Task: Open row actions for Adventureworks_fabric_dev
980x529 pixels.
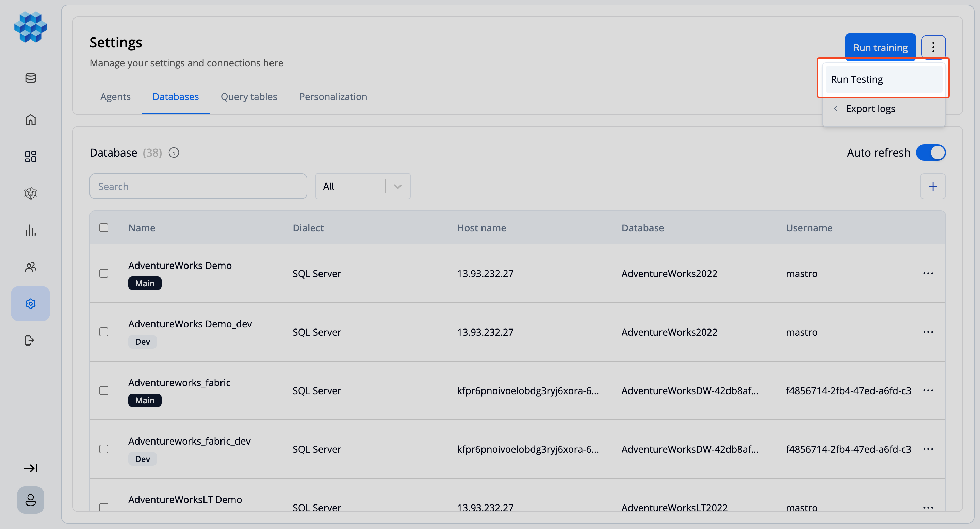Action: pos(928,449)
